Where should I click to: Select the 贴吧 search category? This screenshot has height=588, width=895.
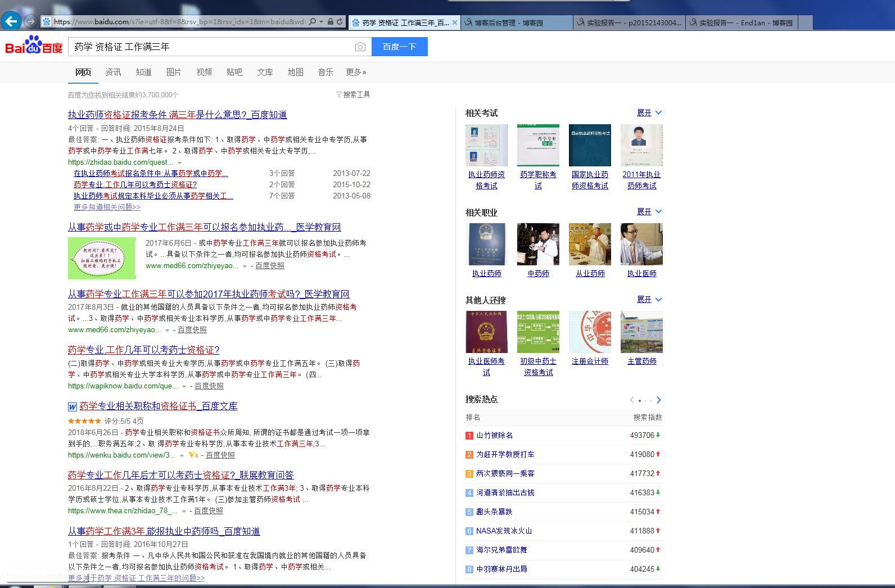pyautogui.click(x=234, y=72)
